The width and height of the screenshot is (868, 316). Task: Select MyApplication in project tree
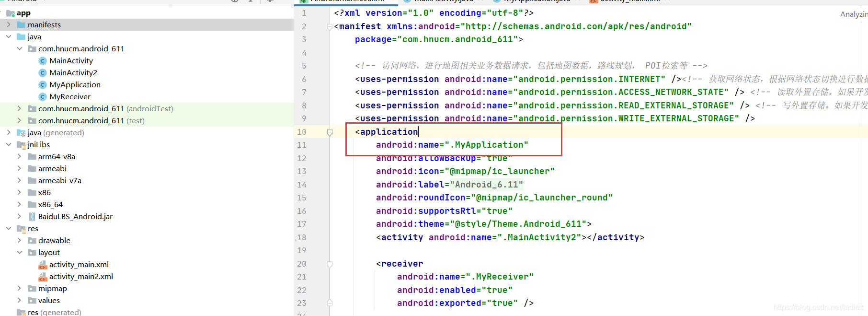pos(75,84)
